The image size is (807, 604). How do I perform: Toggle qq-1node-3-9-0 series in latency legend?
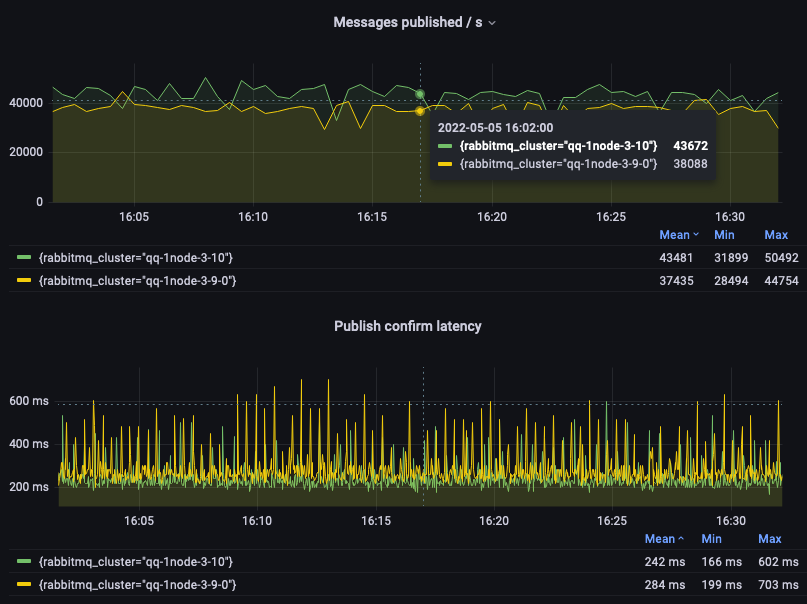[137, 585]
